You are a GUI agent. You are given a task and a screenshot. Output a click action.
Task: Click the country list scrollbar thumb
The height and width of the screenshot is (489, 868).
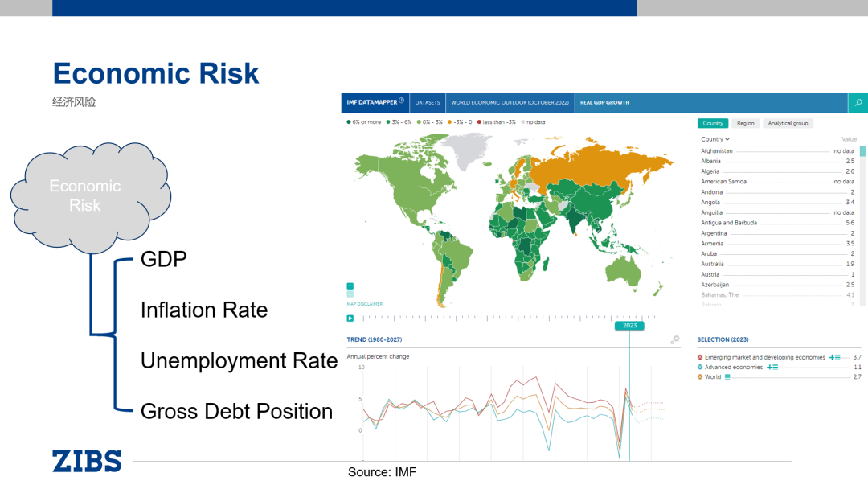[862, 150]
